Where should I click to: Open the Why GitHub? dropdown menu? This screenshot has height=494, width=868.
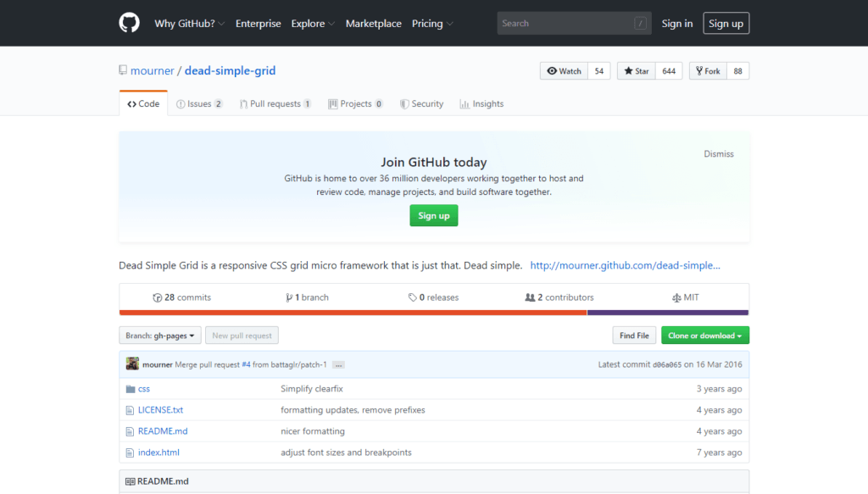point(189,23)
